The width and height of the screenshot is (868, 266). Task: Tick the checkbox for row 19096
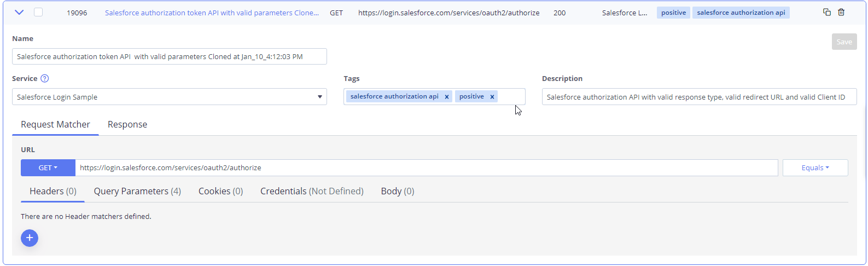38,12
